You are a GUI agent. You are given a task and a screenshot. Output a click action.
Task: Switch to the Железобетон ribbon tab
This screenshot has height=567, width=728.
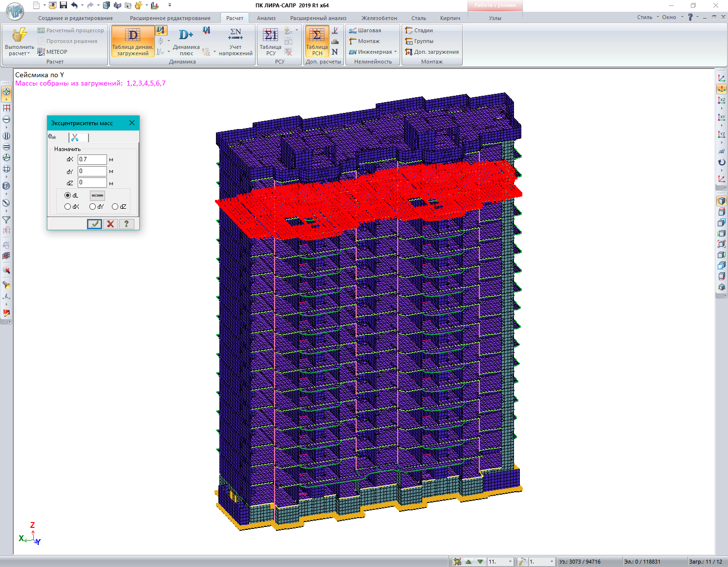pyautogui.click(x=379, y=18)
